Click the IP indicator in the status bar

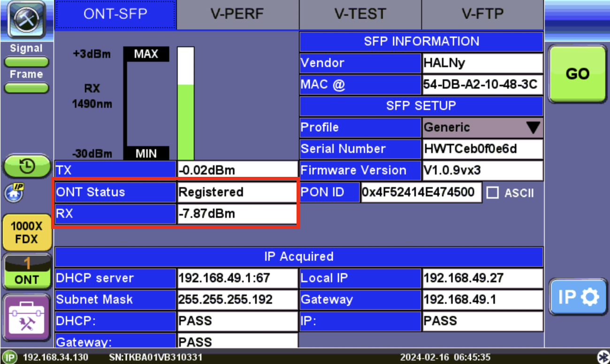coord(9,357)
